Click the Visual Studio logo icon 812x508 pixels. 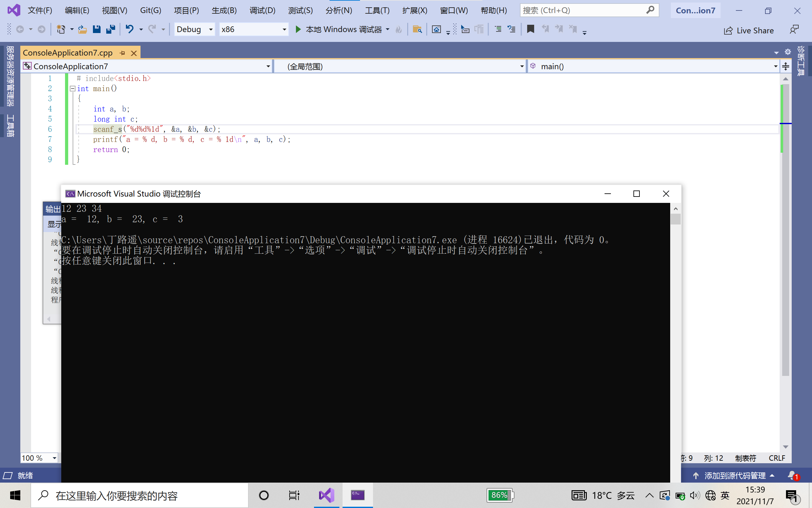(14, 10)
